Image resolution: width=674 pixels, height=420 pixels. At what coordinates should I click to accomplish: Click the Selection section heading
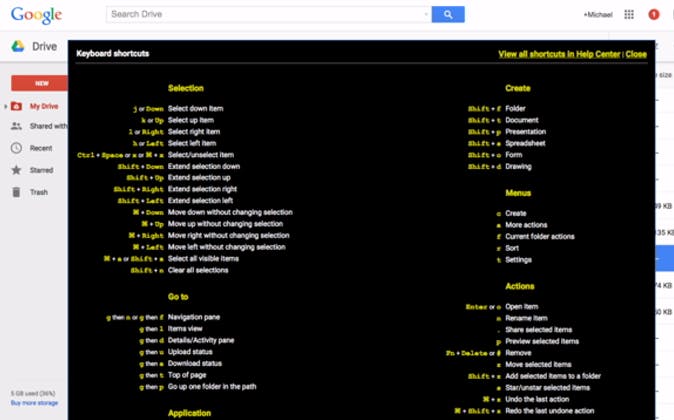pyautogui.click(x=186, y=88)
